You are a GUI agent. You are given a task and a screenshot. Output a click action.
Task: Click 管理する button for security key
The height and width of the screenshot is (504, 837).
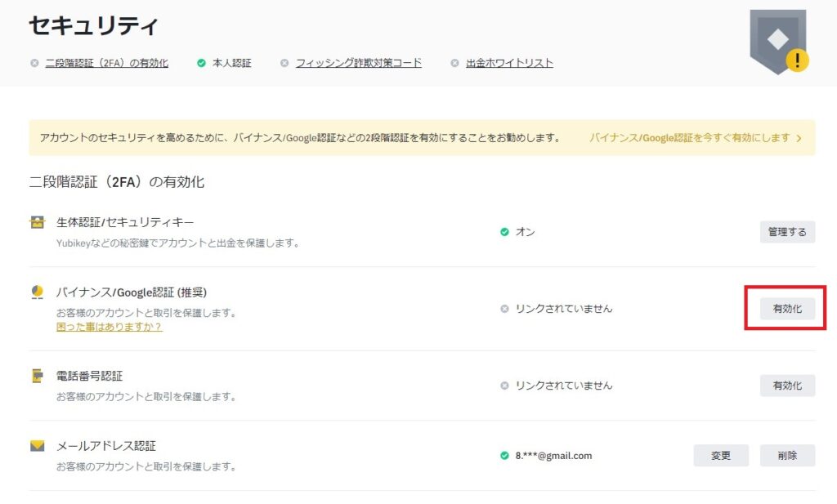787,232
